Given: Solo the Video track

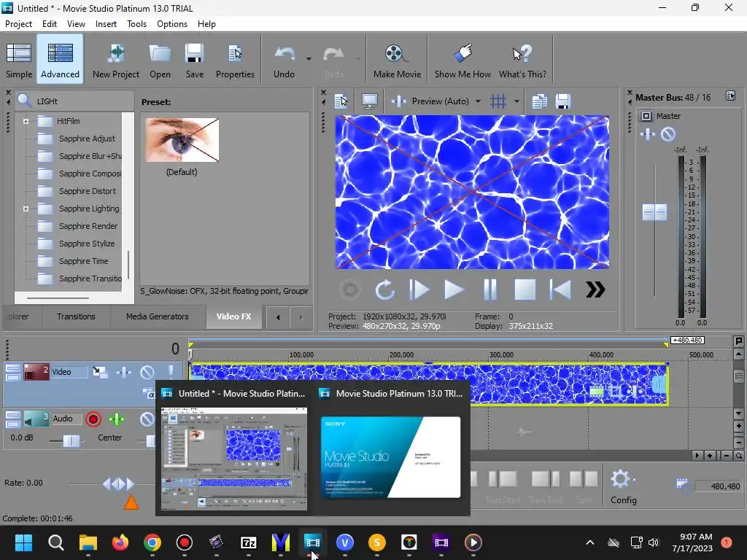Looking at the screenshot, I should pyautogui.click(x=171, y=371).
